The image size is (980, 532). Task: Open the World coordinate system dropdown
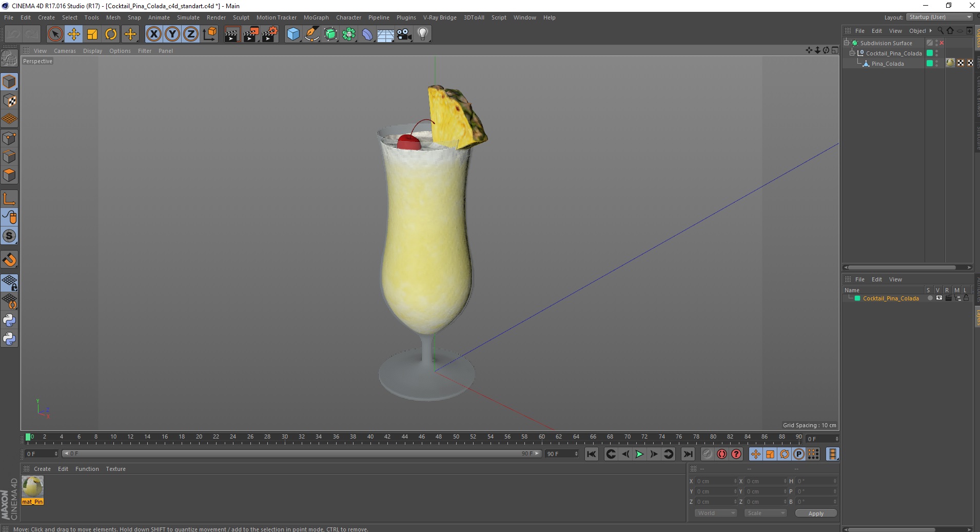tap(716, 513)
